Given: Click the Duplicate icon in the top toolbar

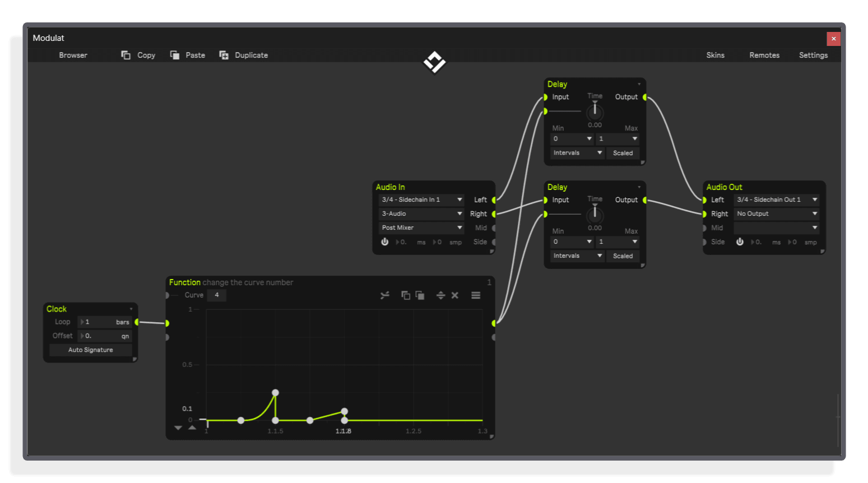Looking at the screenshot, I should [x=224, y=55].
